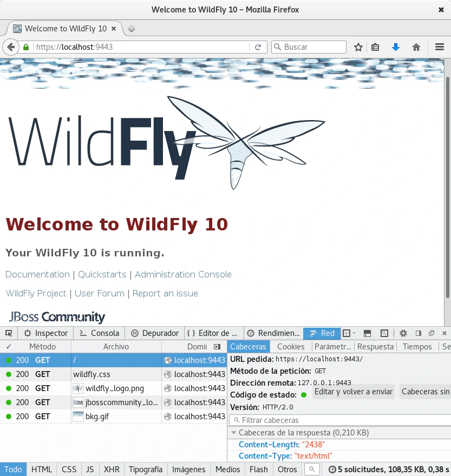
Task: Click the element picker icon in devtools
Action: (x=9, y=333)
